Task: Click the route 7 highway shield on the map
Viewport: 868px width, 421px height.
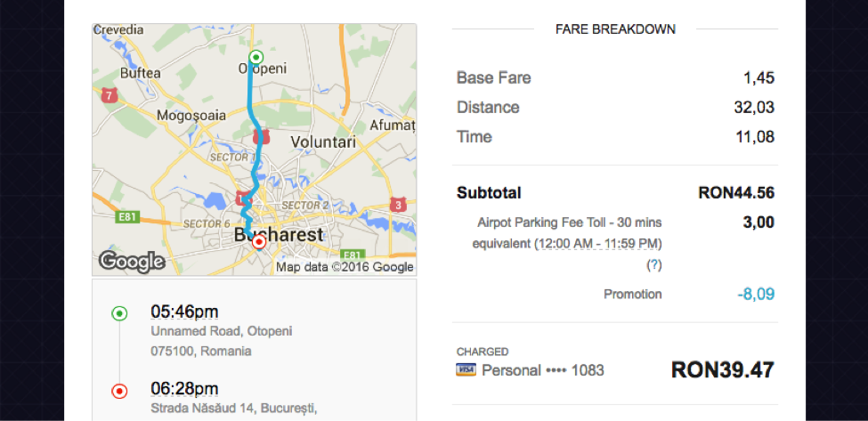Action: (x=110, y=94)
